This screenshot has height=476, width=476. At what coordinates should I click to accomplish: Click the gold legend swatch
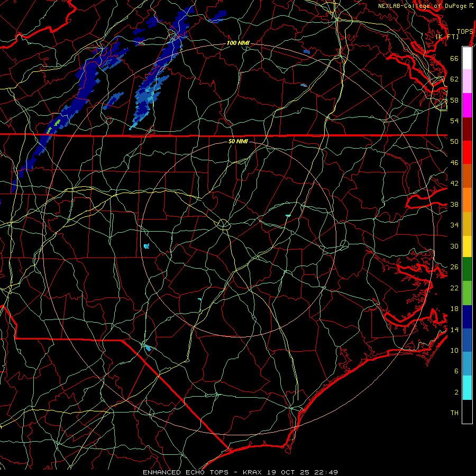pos(467,224)
